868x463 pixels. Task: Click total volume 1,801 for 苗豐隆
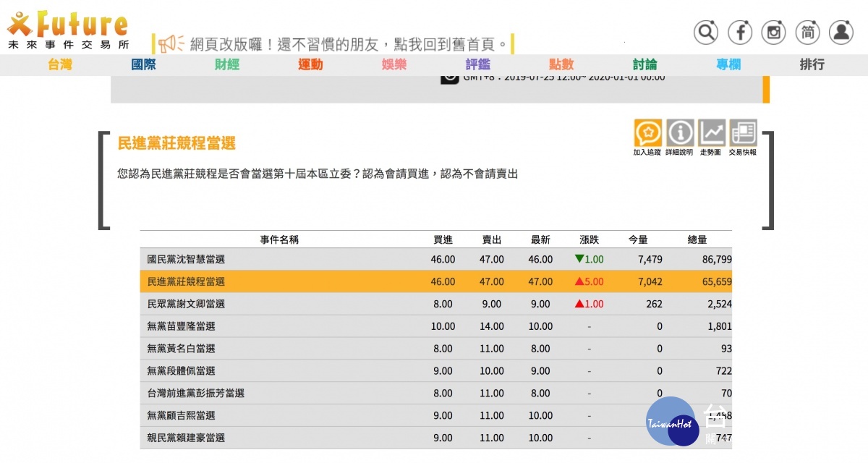pyautogui.click(x=720, y=326)
